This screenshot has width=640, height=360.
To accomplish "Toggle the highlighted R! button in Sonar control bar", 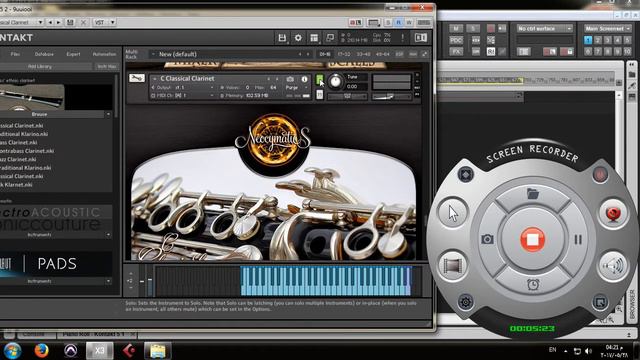I will (491, 51).
